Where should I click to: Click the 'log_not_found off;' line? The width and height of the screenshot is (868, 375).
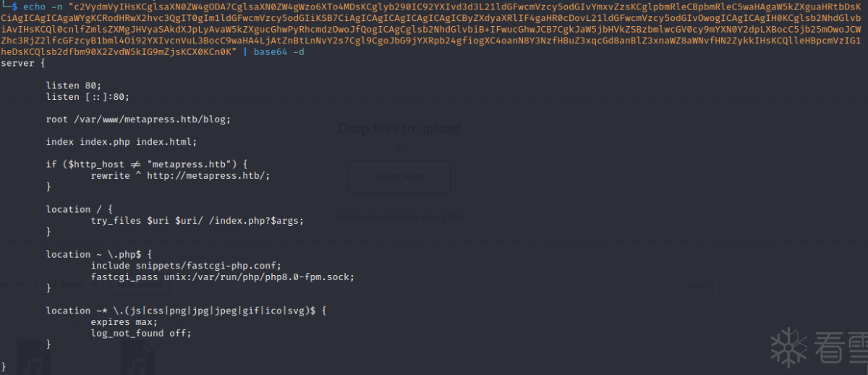[141, 333]
